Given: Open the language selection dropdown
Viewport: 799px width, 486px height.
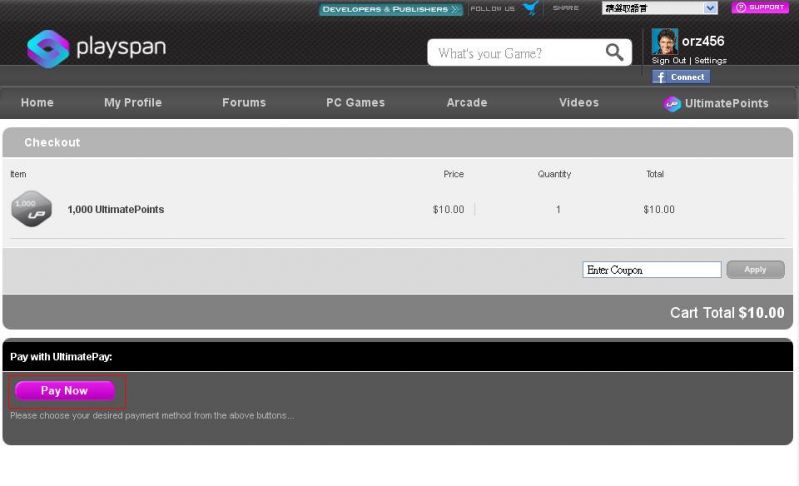Looking at the screenshot, I should pos(660,8).
